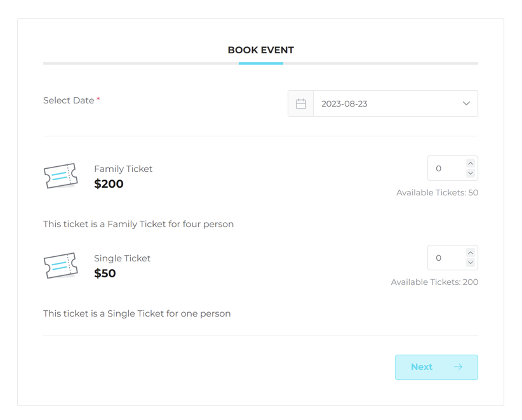Select the BOOK EVENT tab
Viewport: 522px width, 420px height.
260,50
